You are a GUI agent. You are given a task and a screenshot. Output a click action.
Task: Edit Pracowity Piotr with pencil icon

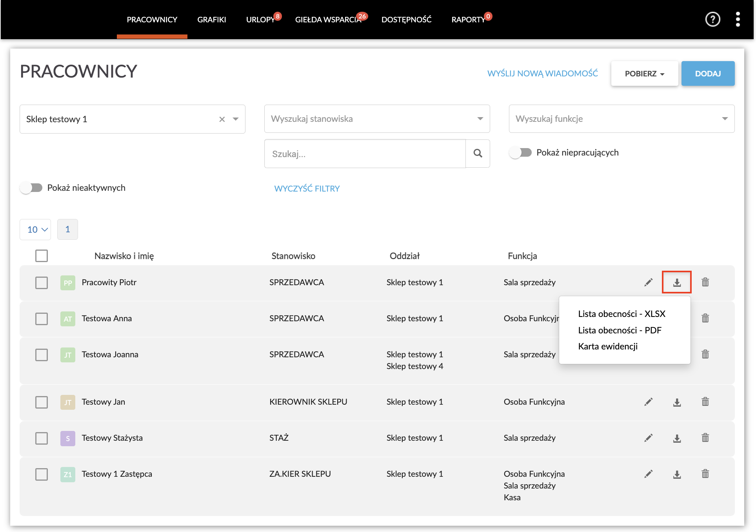[x=648, y=282]
